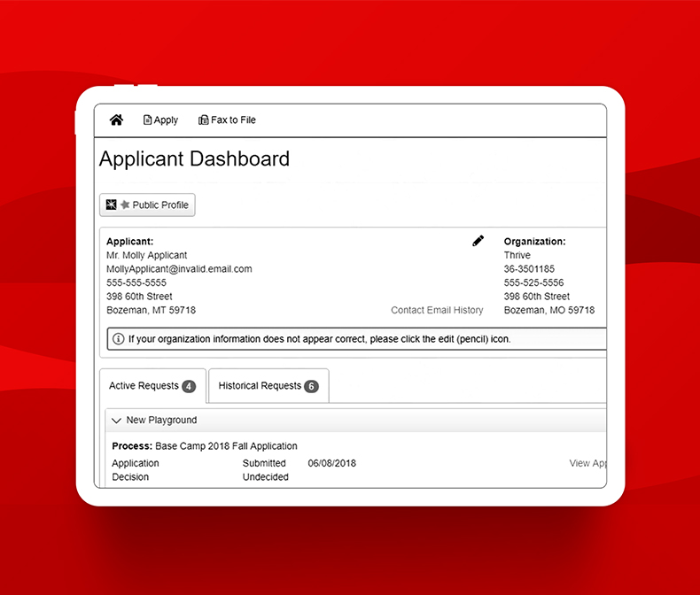Click GuideStar icon on Public Profile
Viewport: 700px width, 595px height.
[111, 205]
